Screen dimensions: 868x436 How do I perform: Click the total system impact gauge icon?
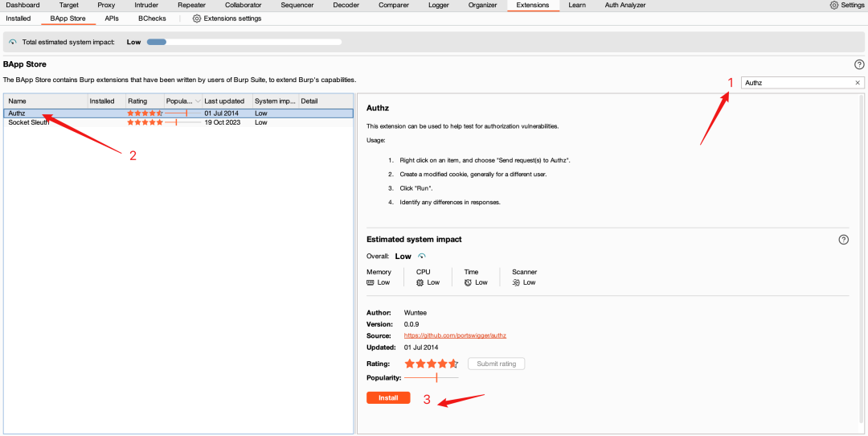coord(13,42)
